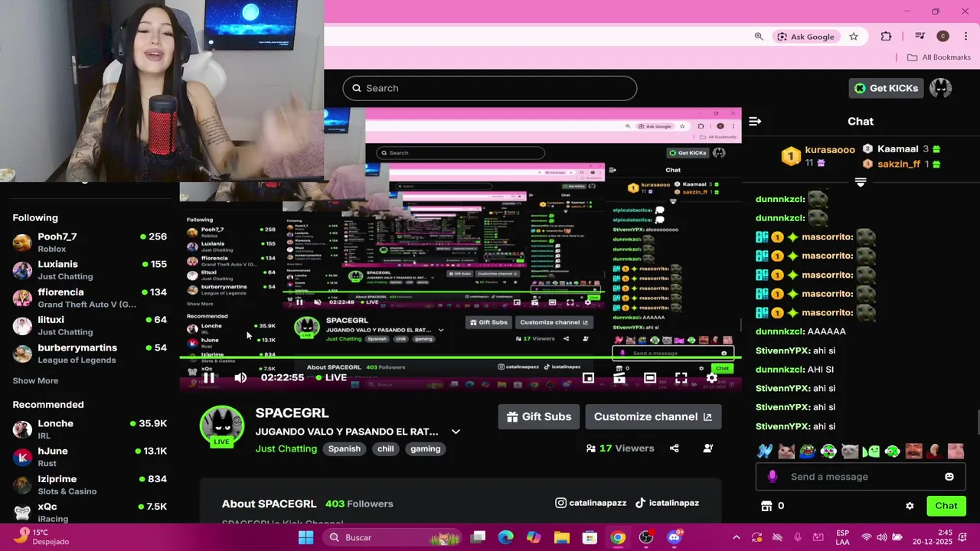Viewport: 980px width, 551px height.
Task: Click the user moderation icon beside viewers
Action: click(x=708, y=448)
